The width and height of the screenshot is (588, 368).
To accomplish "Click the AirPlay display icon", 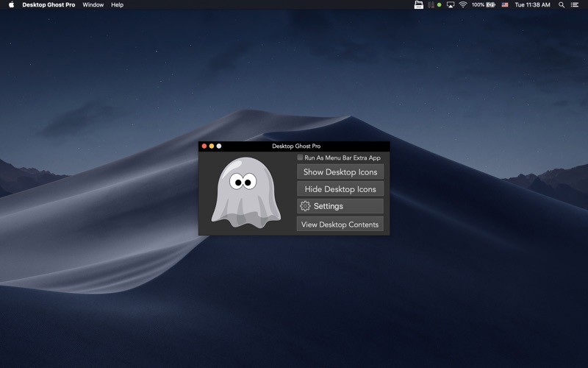I will pyautogui.click(x=450, y=5).
